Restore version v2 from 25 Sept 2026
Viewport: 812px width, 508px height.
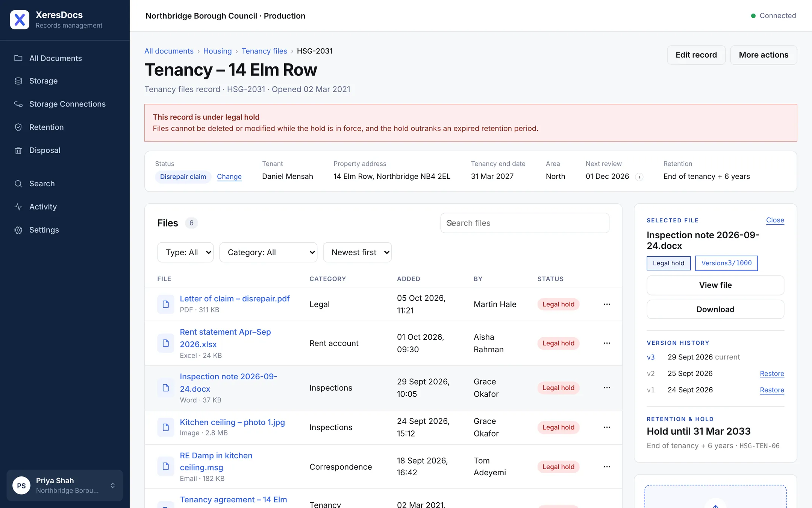(772, 374)
